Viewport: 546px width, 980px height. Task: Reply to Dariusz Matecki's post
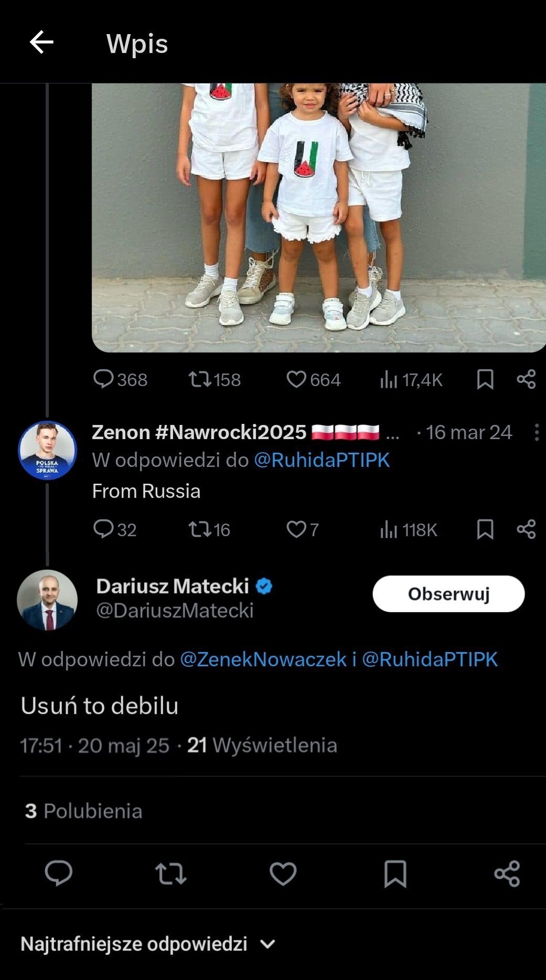point(59,874)
